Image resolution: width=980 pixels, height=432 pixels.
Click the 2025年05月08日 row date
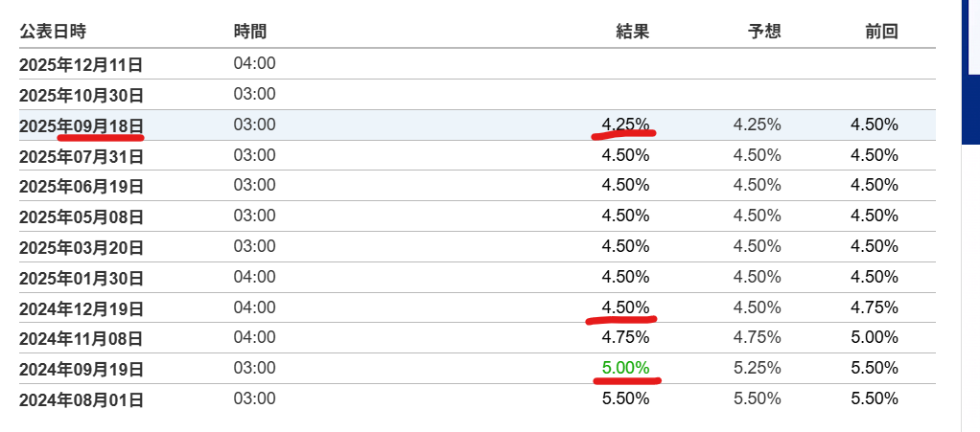(x=82, y=217)
